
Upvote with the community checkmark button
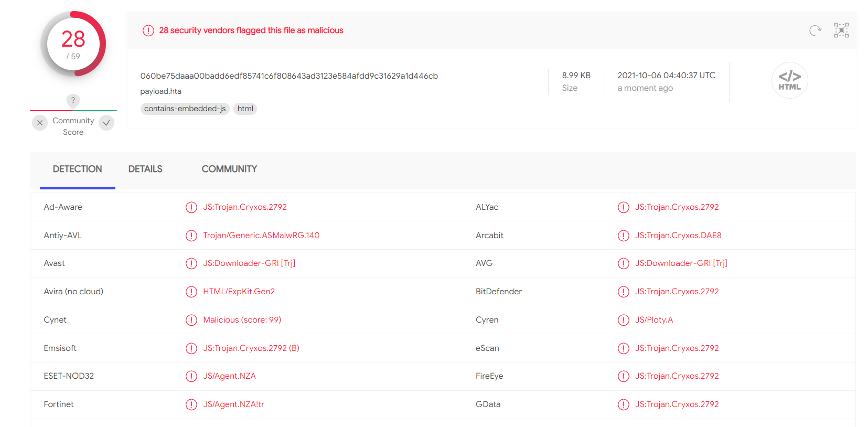[x=106, y=123]
